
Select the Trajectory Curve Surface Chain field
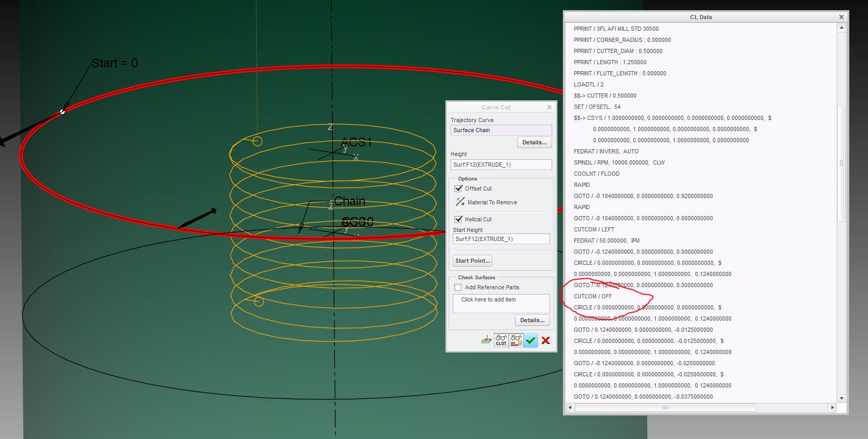[501, 130]
